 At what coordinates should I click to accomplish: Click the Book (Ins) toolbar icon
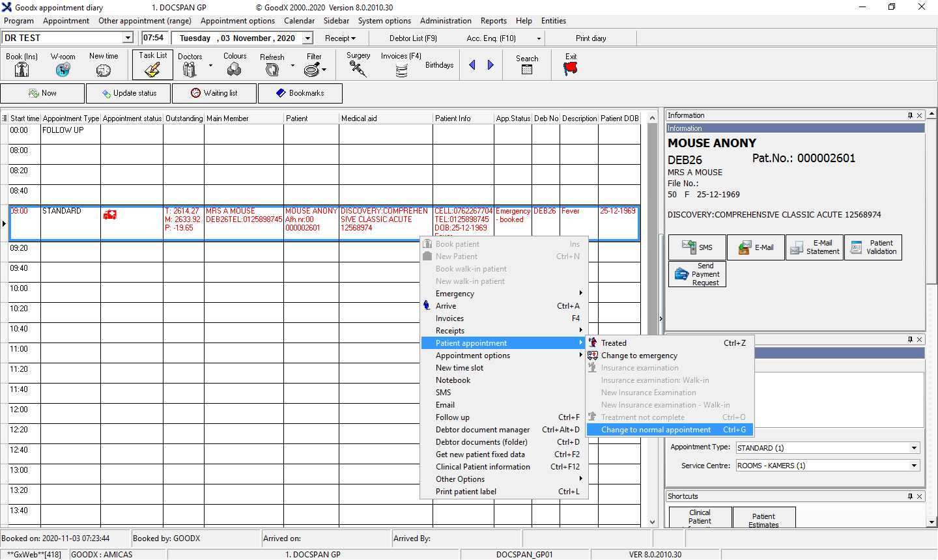coord(21,70)
